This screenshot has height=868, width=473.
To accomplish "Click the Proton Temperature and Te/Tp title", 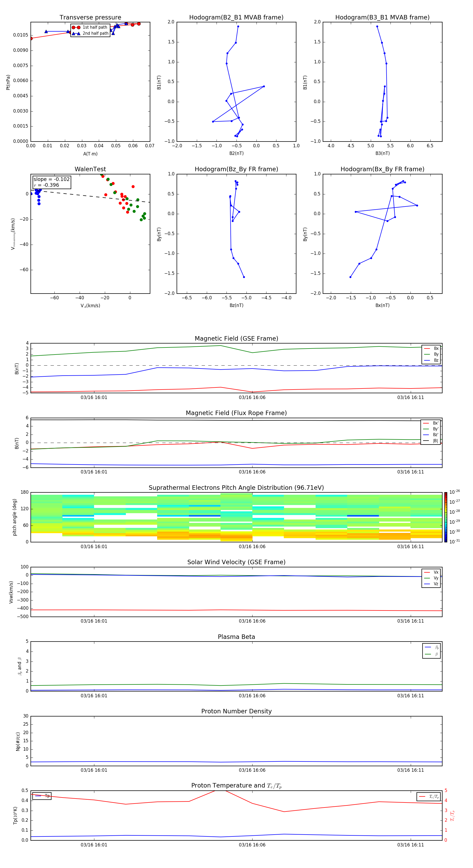I will click(x=236, y=786).
